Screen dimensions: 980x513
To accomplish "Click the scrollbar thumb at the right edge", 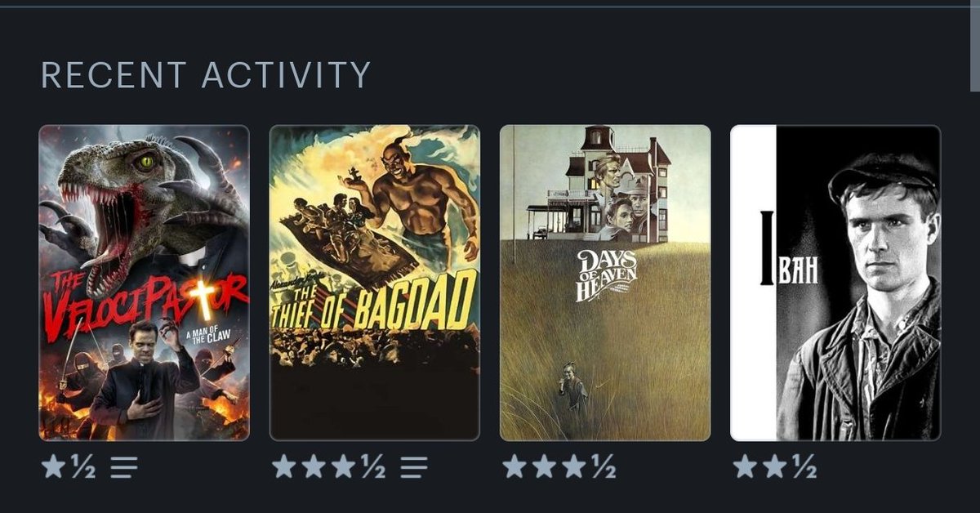I will click(975, 46).
